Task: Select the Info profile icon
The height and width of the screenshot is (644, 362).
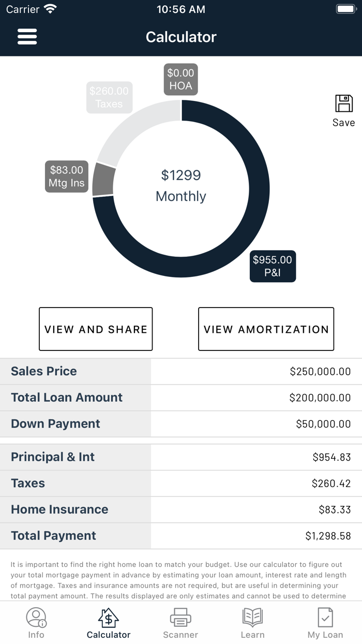Action: click(x=36, y=617)
